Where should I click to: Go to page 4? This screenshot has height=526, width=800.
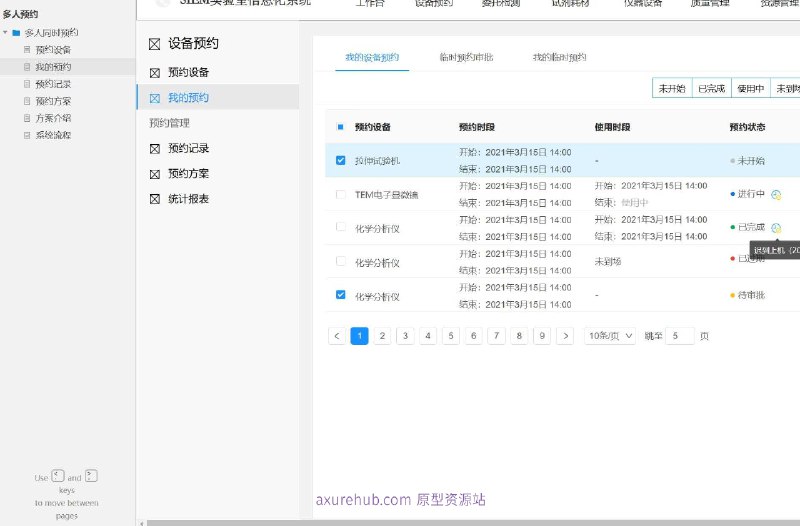point(428,336)
